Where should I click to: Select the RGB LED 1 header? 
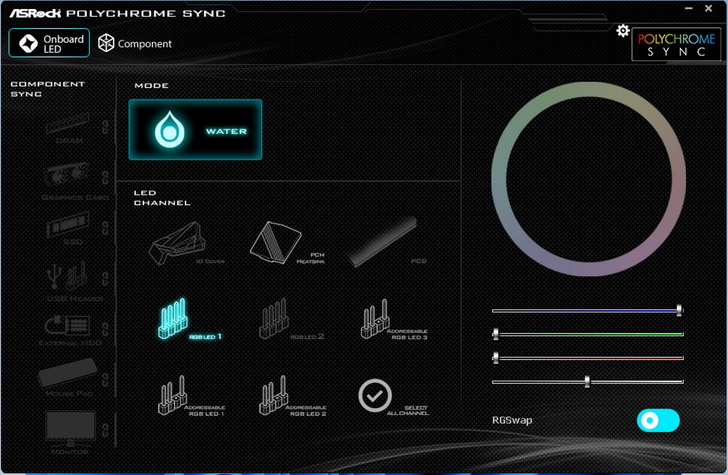point(189,319)
